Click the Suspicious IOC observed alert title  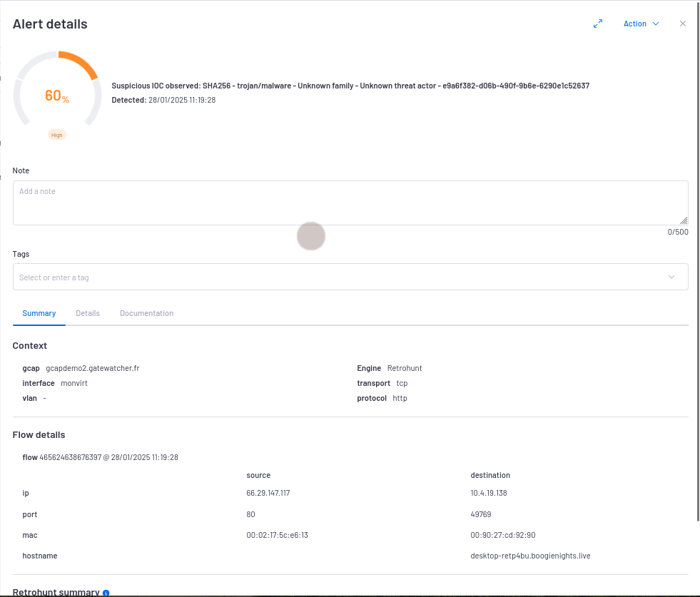pos(350,86)
